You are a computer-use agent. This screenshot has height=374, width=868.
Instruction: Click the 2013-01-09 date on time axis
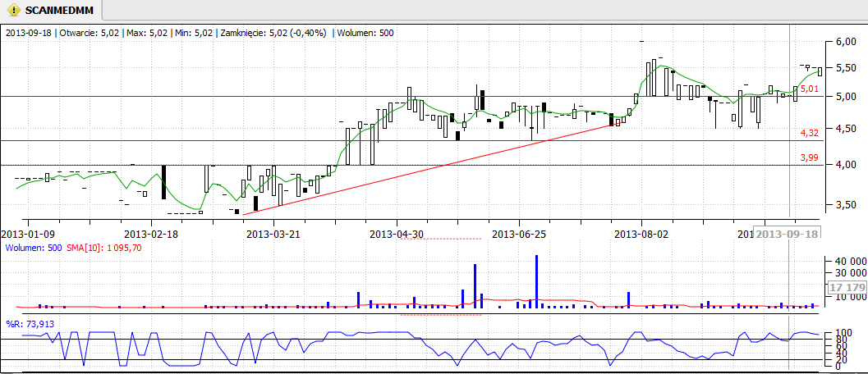27,234
